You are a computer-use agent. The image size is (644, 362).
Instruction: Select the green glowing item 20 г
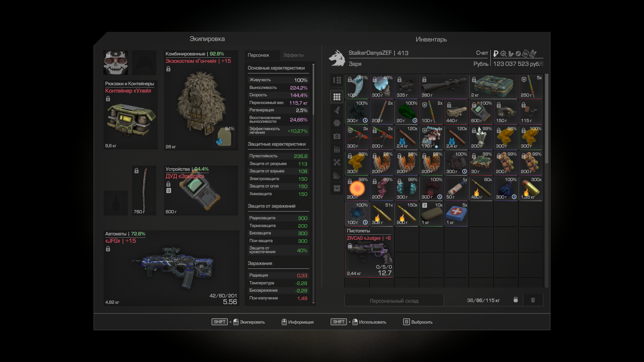(x=407, y=112)
